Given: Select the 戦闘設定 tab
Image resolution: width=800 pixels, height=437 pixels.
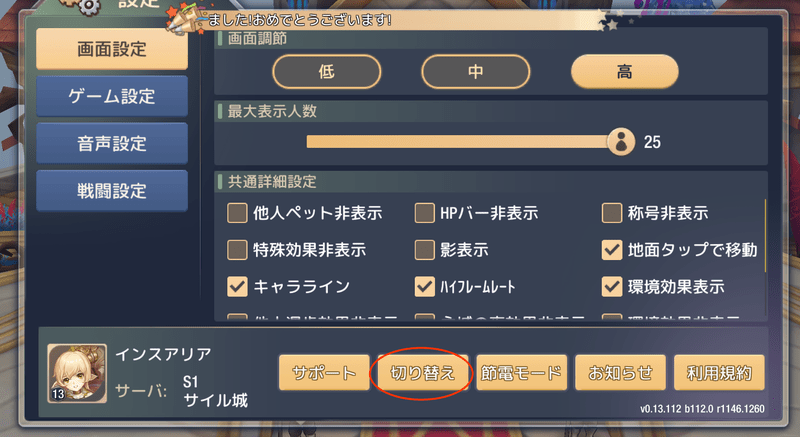Looking at the screenshot, I should pyautogui.click(x=112, y=191).
